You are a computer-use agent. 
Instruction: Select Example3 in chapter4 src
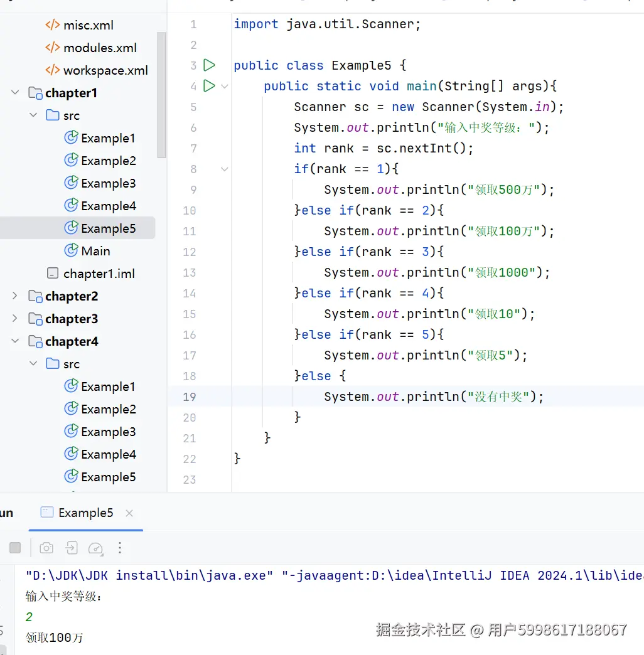(100, 432)
